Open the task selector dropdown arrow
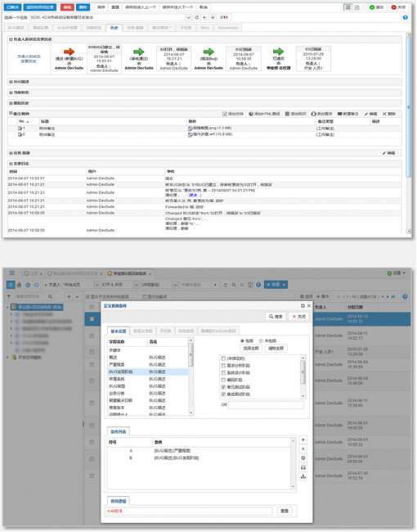The height and width of the screenshot is (532, 417). click(x=189, y=17)
